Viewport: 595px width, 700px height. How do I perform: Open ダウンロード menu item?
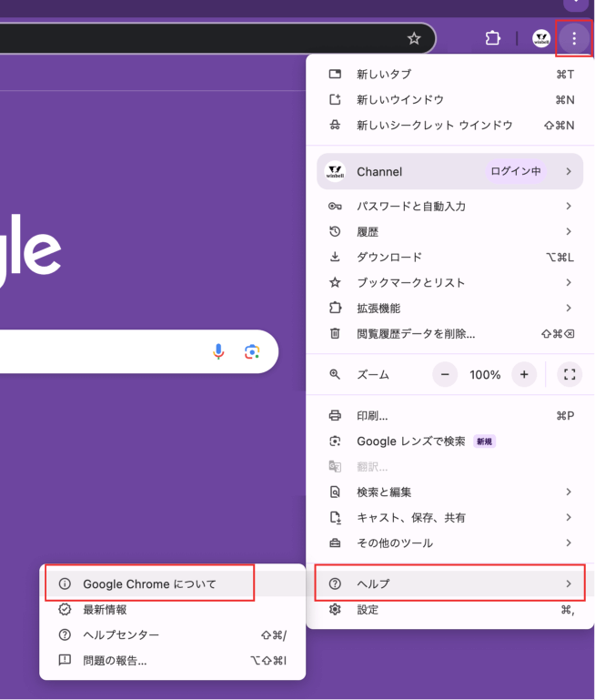(450, 257)
